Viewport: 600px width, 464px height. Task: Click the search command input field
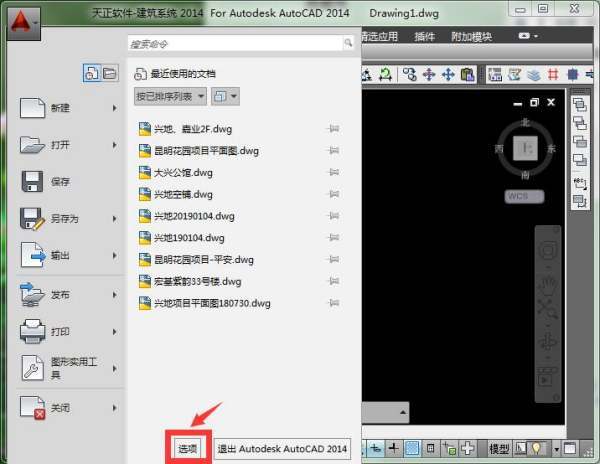click(x=235, y=44)
